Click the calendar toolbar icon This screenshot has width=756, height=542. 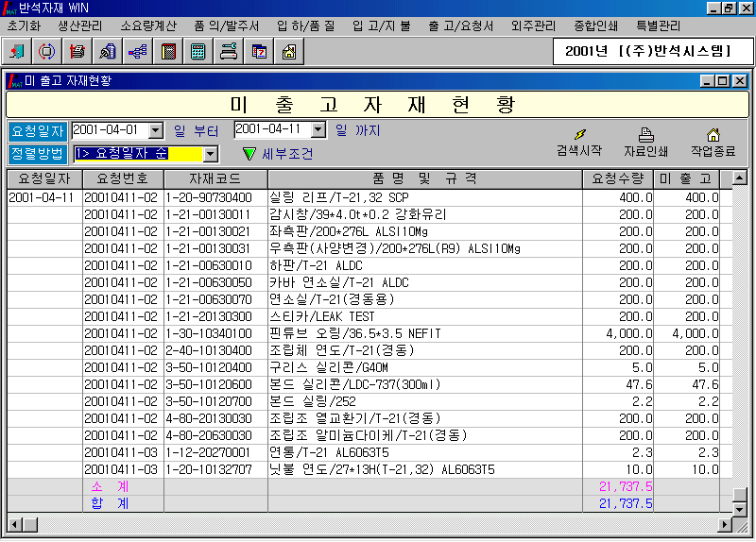[259, 52]
